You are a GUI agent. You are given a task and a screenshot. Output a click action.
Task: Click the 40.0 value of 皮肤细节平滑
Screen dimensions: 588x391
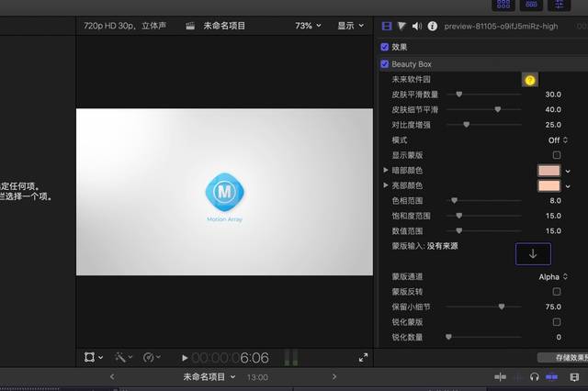coord(553,109)
